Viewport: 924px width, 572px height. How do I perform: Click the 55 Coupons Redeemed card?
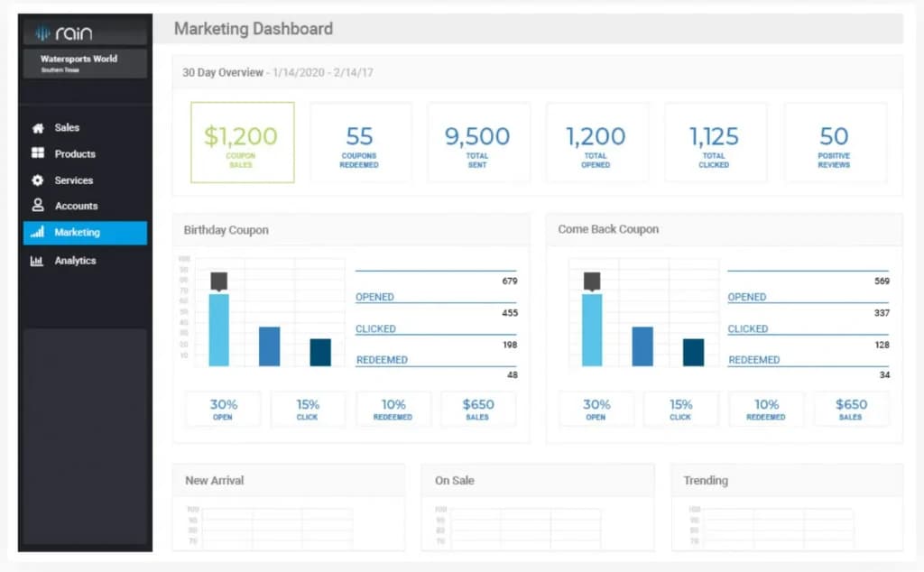(359, 142)
